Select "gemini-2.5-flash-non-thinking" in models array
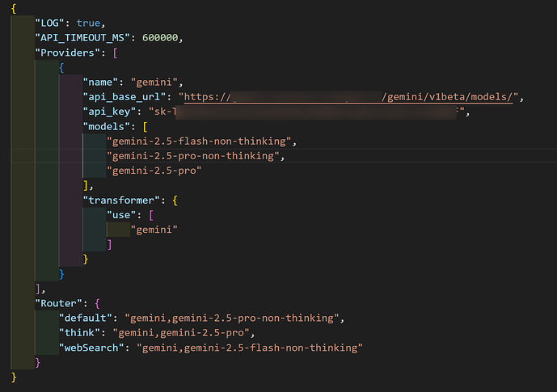This screenshot has height=392, width=557. 199,141
